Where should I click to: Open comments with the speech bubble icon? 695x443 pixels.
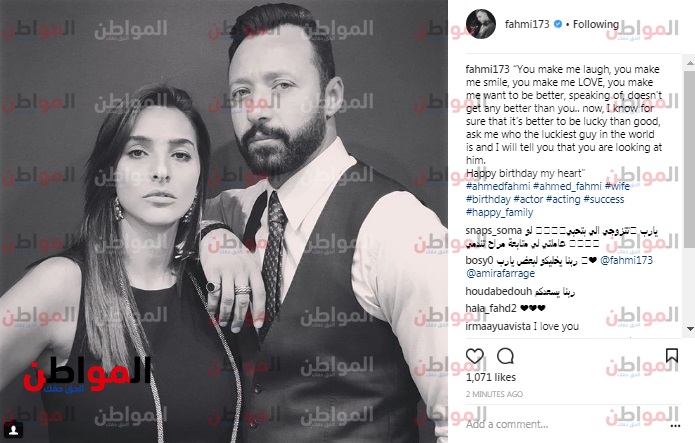[505, 356]
